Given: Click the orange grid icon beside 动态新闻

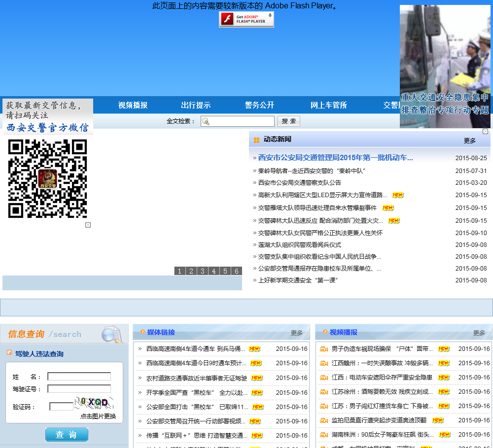Looking at the screenshot, I should click(x=256, y=140).
